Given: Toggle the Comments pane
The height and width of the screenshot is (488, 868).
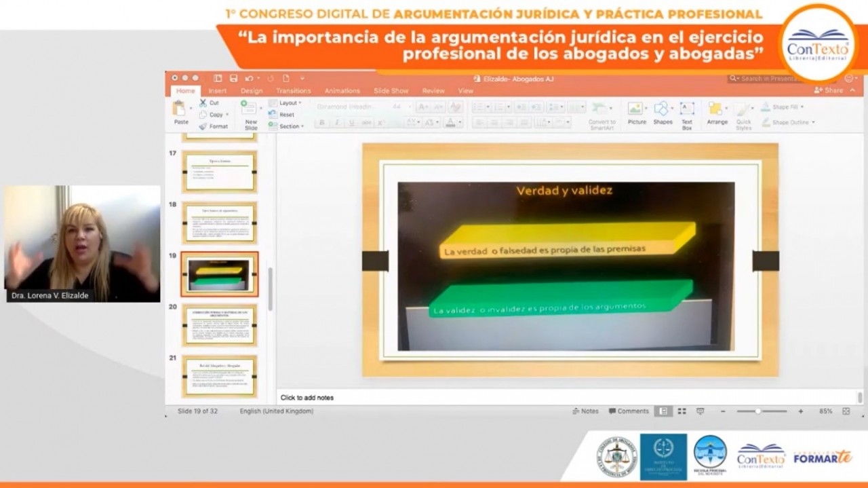Looking at the screenshot, I should click(x=629, y=411).
